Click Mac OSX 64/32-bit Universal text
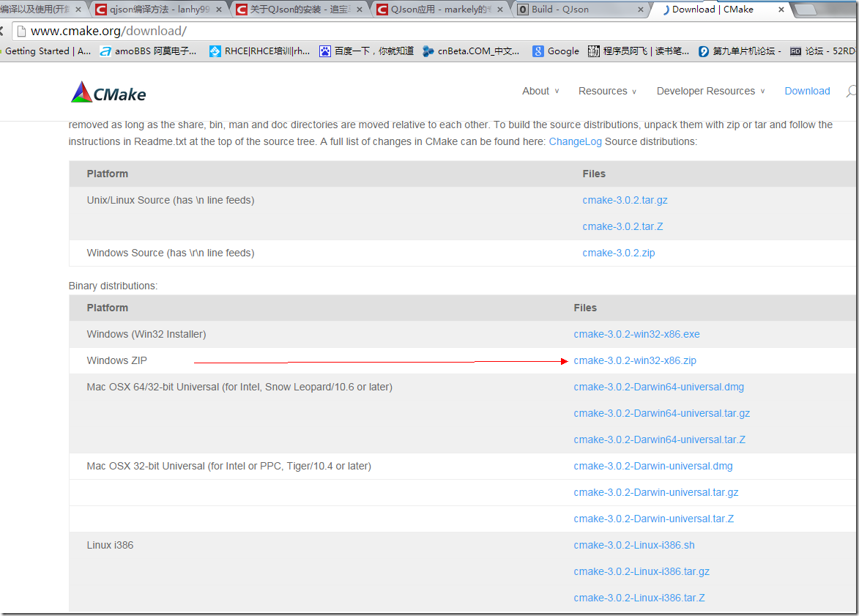The image size is (859, 616). click(x=239, y=387)
